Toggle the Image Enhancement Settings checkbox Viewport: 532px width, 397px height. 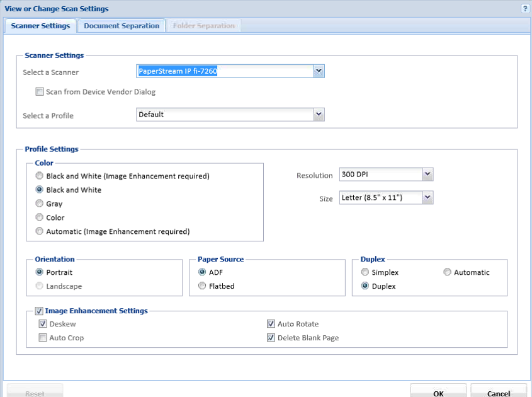(40, 311)
